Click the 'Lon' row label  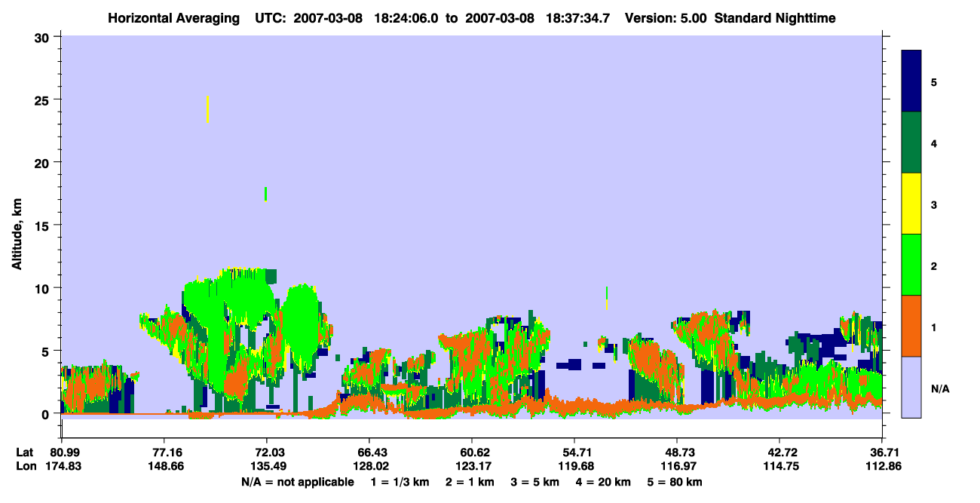pos(25,466)
